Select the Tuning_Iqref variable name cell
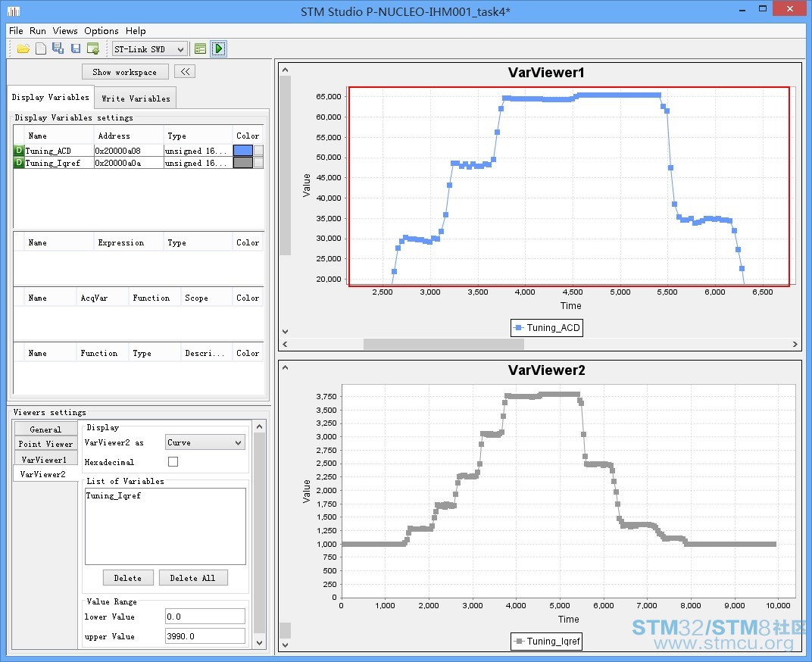 [58, 163]
